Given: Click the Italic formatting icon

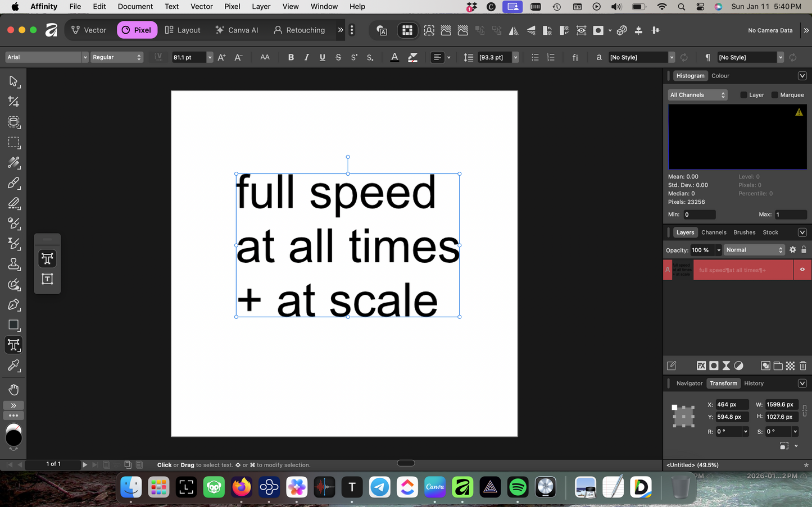Looking at the screenshot, I should (x=306, y=57).
